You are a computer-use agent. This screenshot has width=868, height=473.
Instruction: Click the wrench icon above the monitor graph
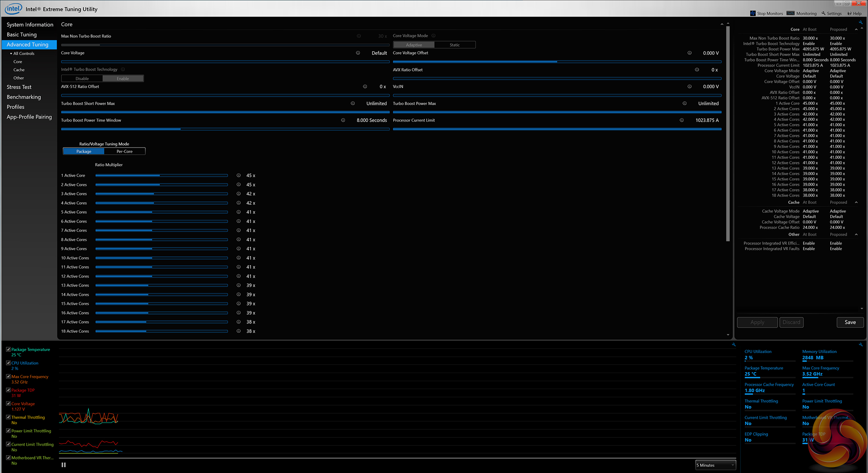point(734,345)
